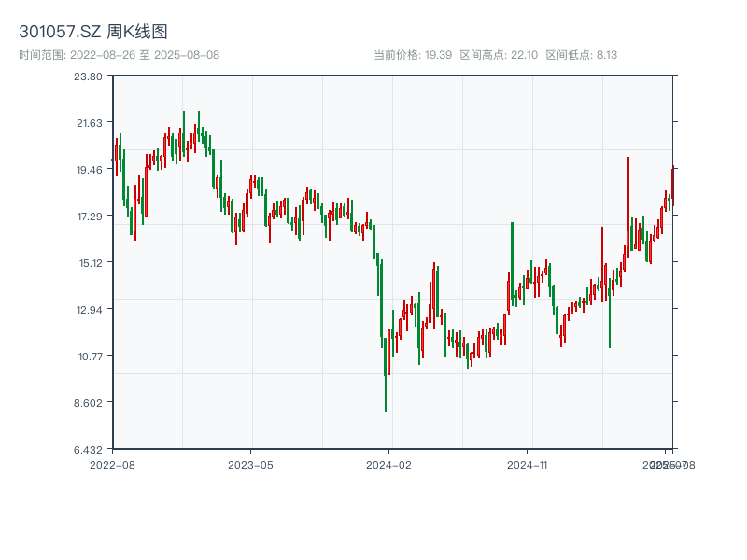The width and height of the screenshot is (747, 560).
Task: Click the long green candle at the chart's lowest point
Action: (x=386, y=373)
